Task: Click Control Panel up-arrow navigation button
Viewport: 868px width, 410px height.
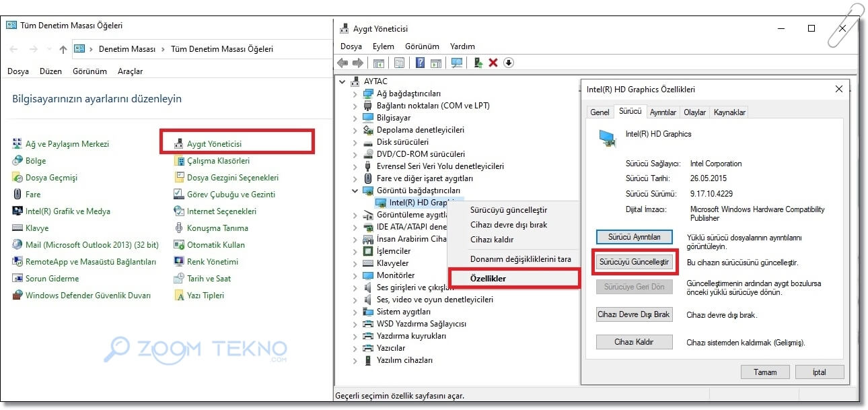Action: [63, 49]
